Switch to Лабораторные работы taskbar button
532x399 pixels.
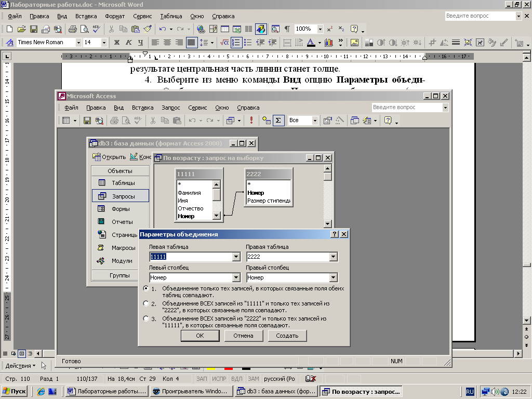pyautogui.click(x=107, y=391)
